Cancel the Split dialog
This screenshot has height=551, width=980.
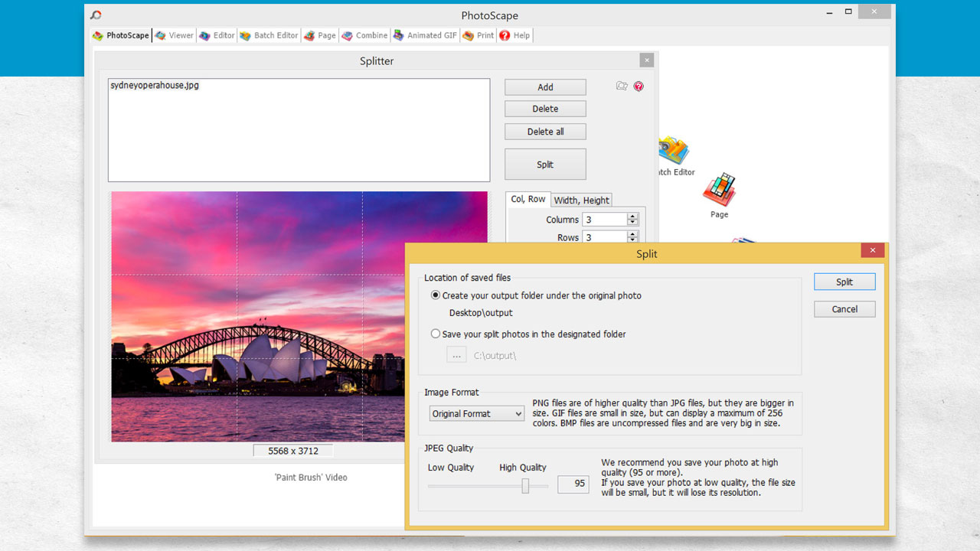[844, 308]
